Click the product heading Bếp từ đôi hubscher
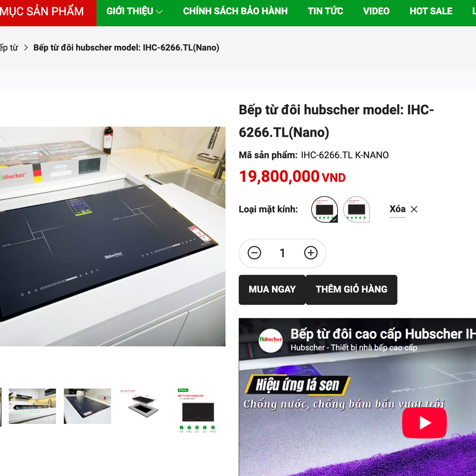The height and width of the screenshot is (476, 476). click(336, 121)
